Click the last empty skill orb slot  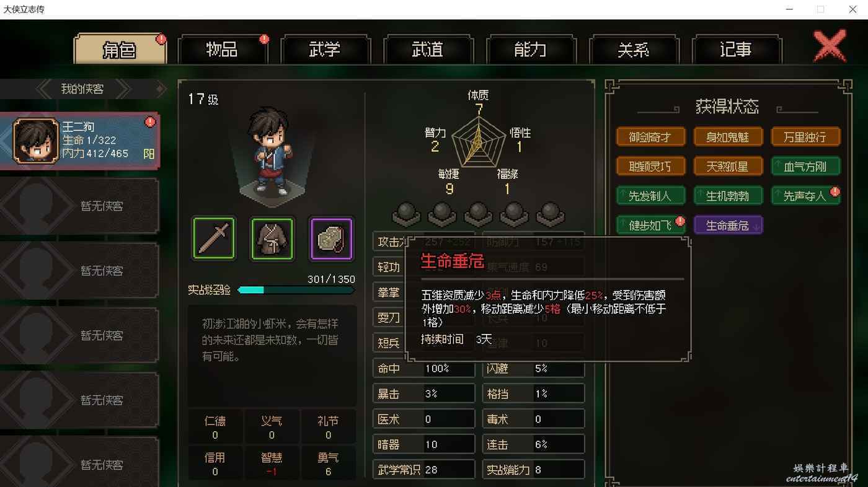(551, 214)
